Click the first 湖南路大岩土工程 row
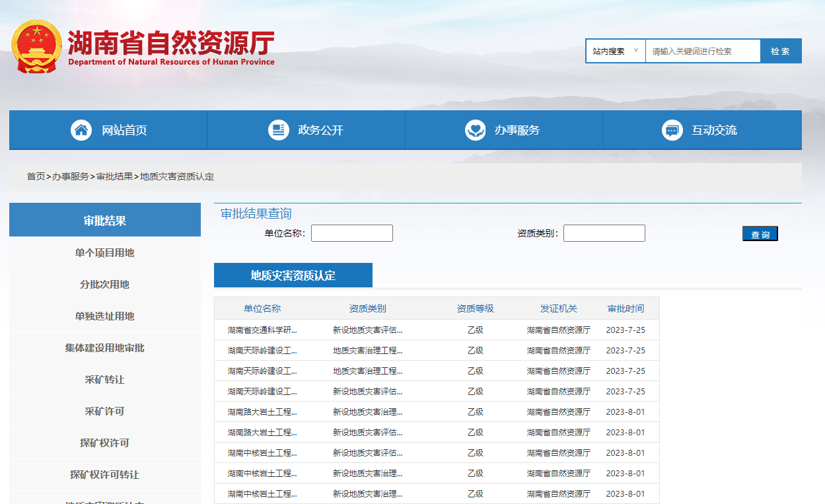The width and height of the screenshot is (825, 504). (x=262, y=412)
